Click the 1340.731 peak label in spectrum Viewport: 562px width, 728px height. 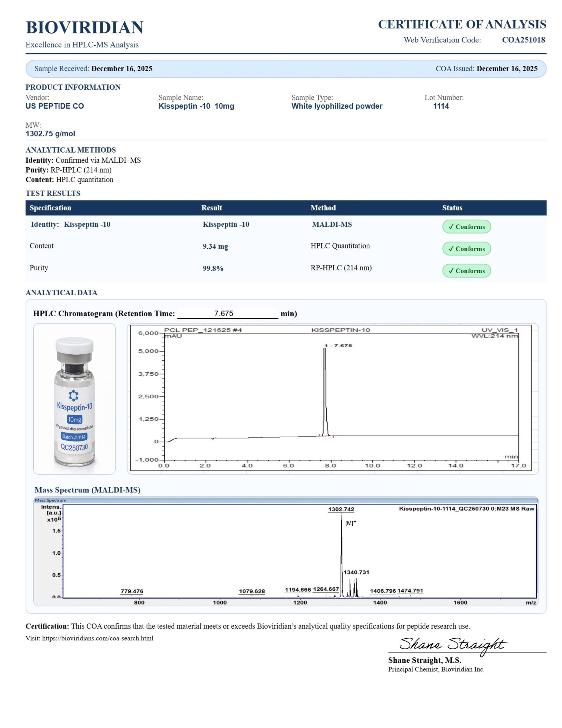click(356, 572)
